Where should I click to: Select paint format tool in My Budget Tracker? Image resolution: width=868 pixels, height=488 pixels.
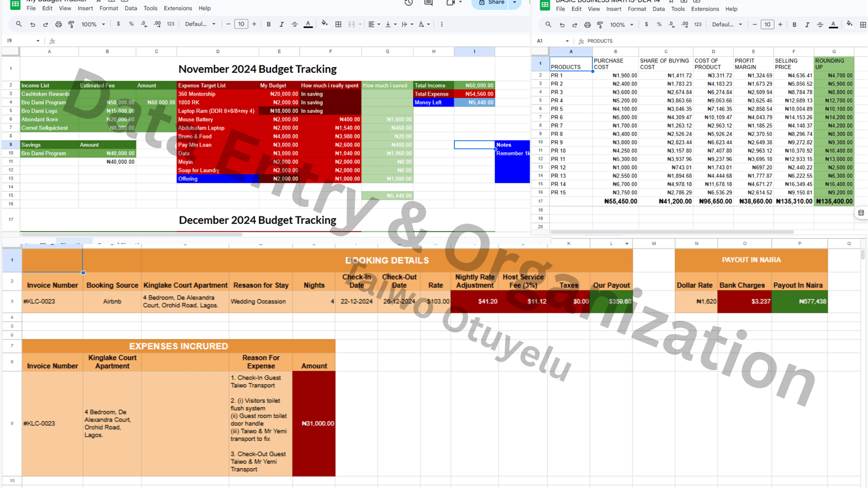71,24
